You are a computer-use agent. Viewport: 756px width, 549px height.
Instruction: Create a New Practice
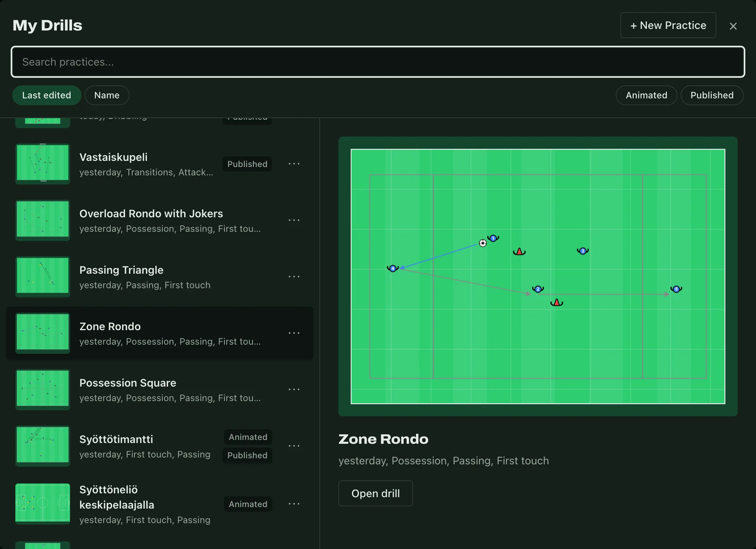(x=668, y=25)
